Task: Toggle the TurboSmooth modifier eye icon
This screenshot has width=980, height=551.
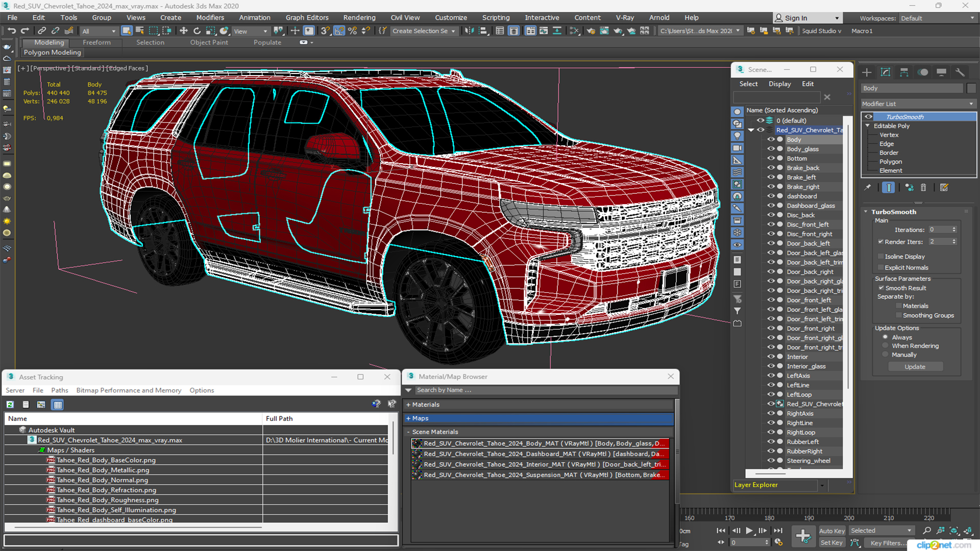Action: click(x=868, y=117)
